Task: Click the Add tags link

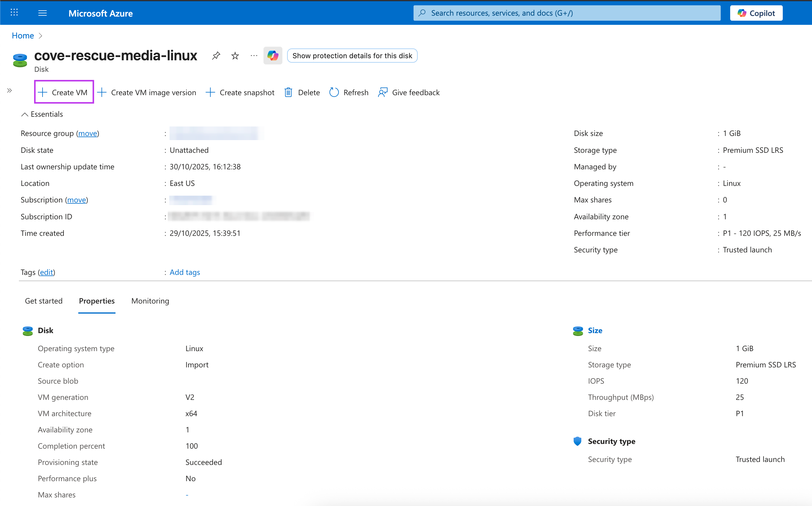Action: pyautogui.click(x=185, y=273)
